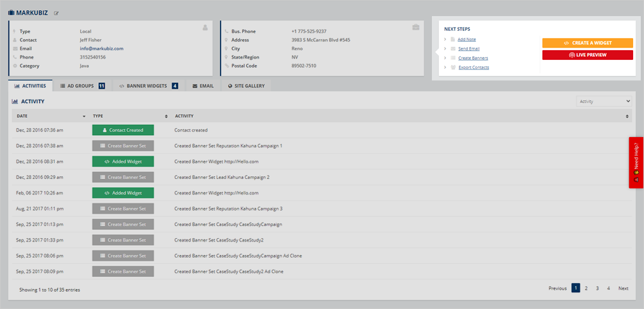
Task: Switch to the Ad Groups tab
Action: [x=82, y=86]
